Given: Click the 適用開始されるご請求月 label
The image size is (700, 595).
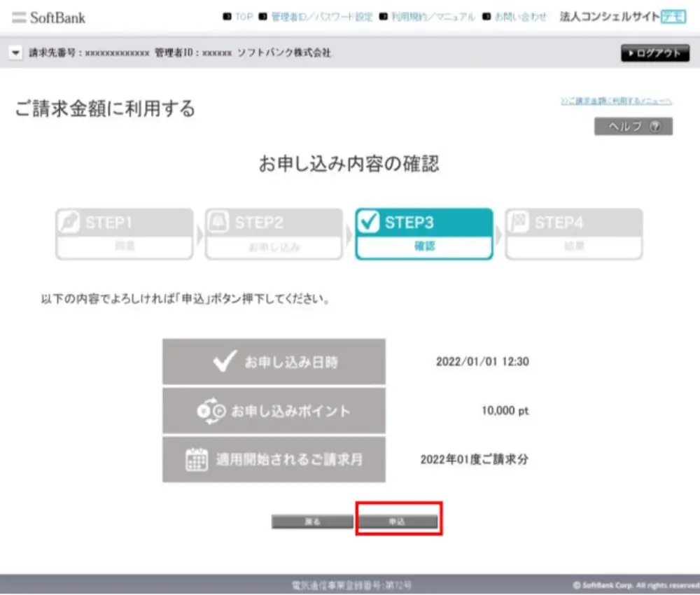Looking at the screenshot, I should click(x=289, y=460).
